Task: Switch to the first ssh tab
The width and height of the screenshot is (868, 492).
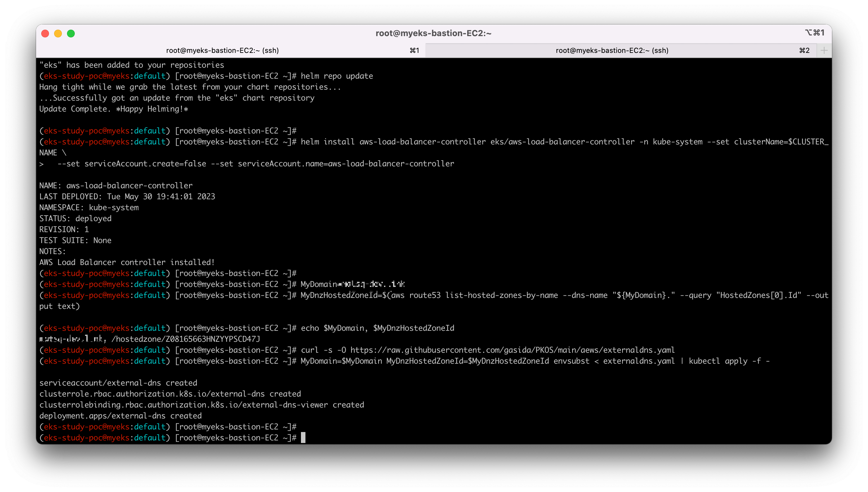Action: tap(222, 50)
